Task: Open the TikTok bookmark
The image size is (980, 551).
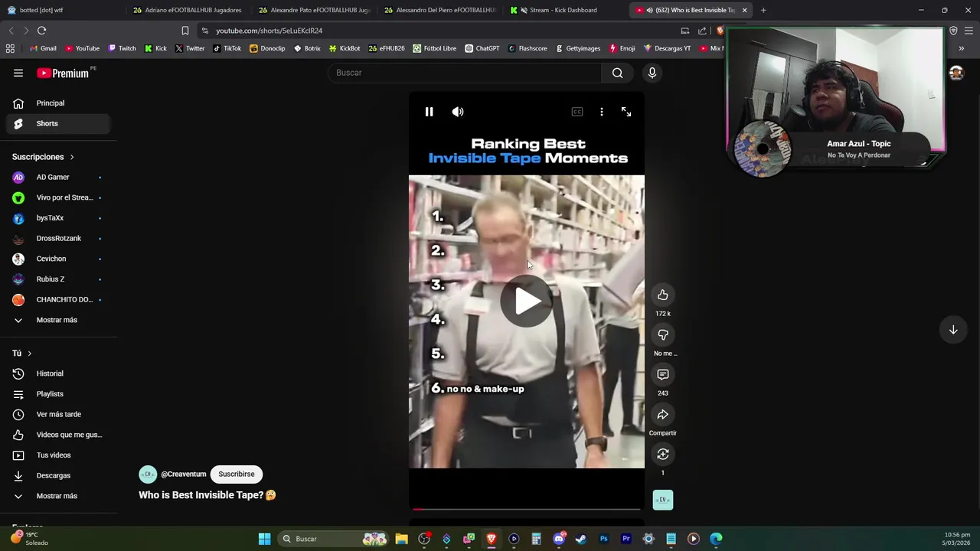Action: 227,48
